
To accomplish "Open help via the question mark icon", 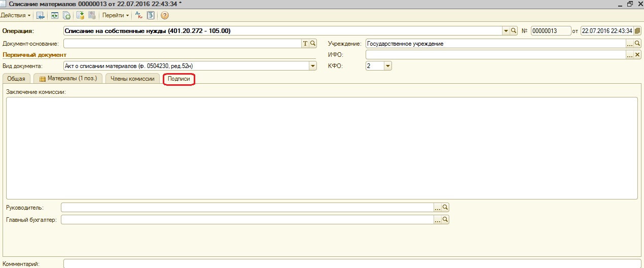I will coord(165,15).
